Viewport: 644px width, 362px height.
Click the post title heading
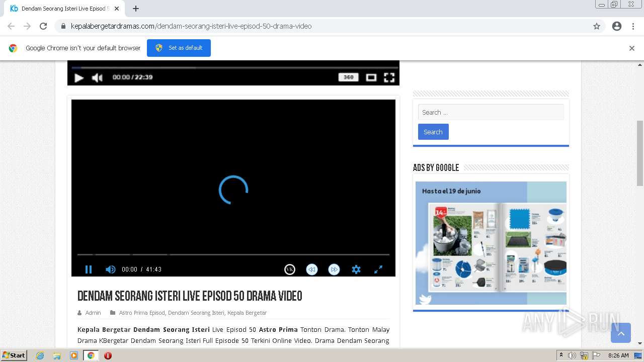(x=190, y=296)
